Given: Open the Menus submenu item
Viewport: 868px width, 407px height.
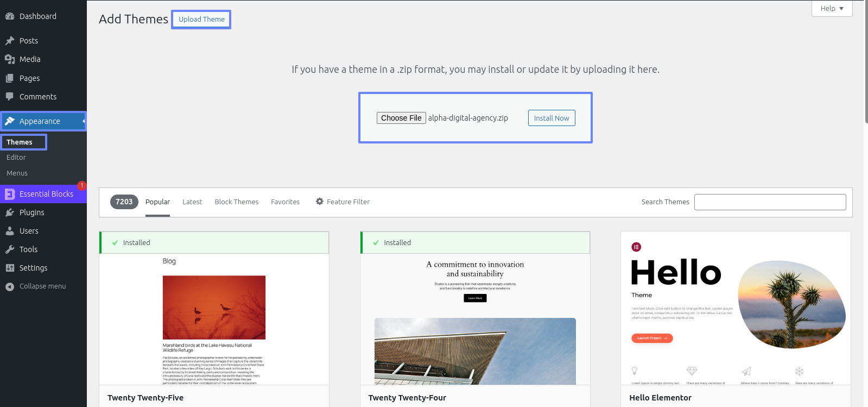Looking at the screenshot, I should pos(17,173).
